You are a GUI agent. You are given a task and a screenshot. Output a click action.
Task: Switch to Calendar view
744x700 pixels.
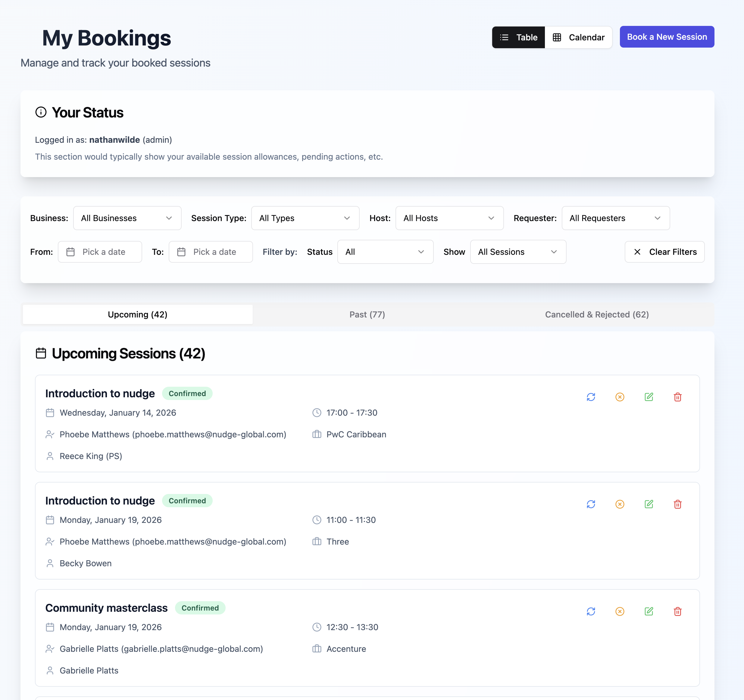(x=578, y=37)
